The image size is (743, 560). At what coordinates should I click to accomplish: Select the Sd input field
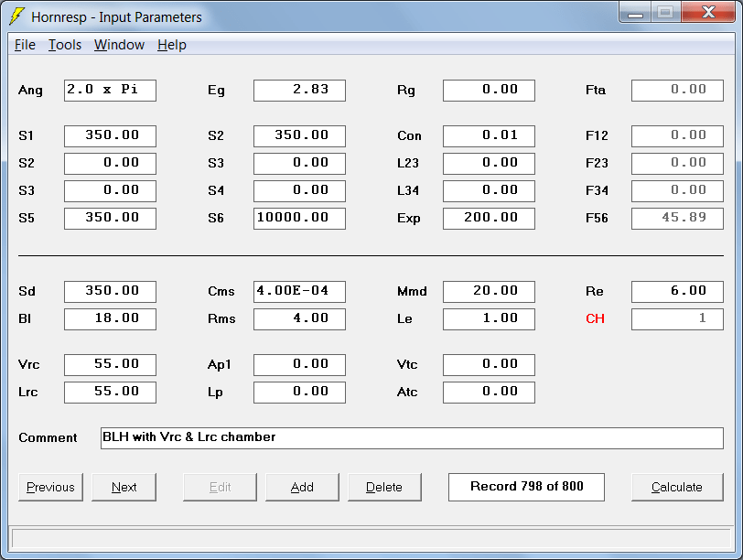110,292
